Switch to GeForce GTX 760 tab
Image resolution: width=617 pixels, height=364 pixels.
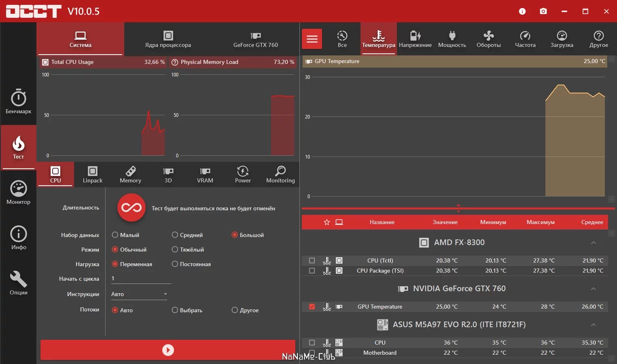pos(255,39)
